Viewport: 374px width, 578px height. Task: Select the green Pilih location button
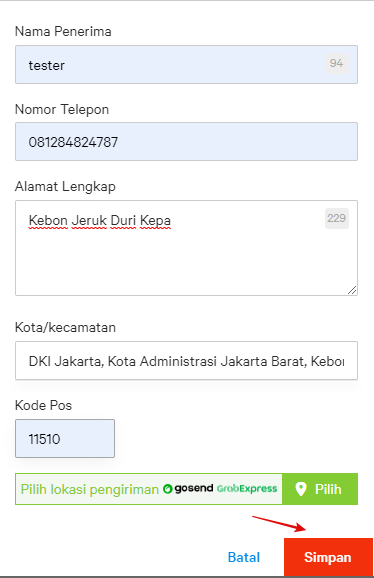[x=320, y=489]
